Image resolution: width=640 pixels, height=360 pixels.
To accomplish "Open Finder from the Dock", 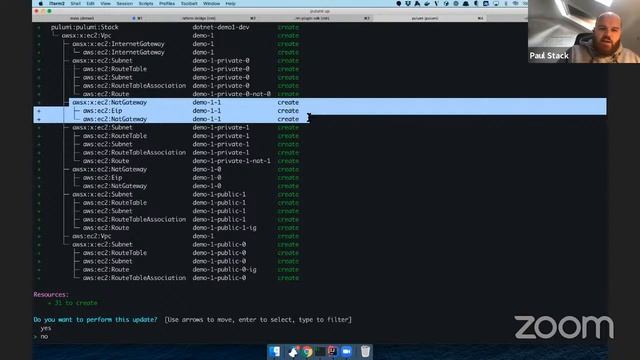I will (x=275, y=351).
